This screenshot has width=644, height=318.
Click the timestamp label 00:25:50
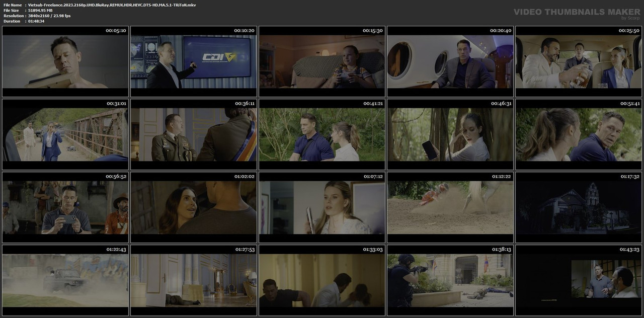coord(629,31)
